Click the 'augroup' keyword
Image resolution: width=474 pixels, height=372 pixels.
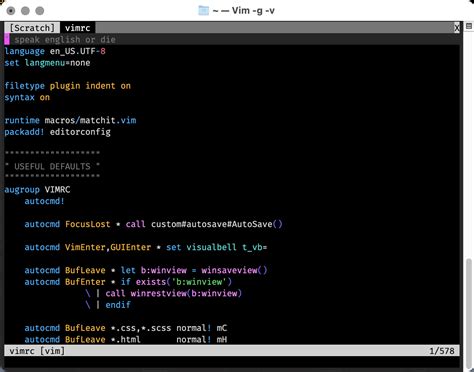tap(22, 190)
